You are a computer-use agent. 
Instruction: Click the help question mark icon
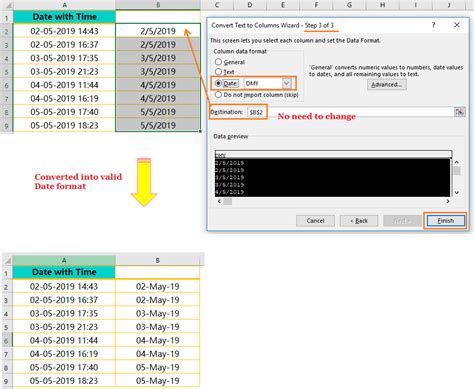(433, 25)
